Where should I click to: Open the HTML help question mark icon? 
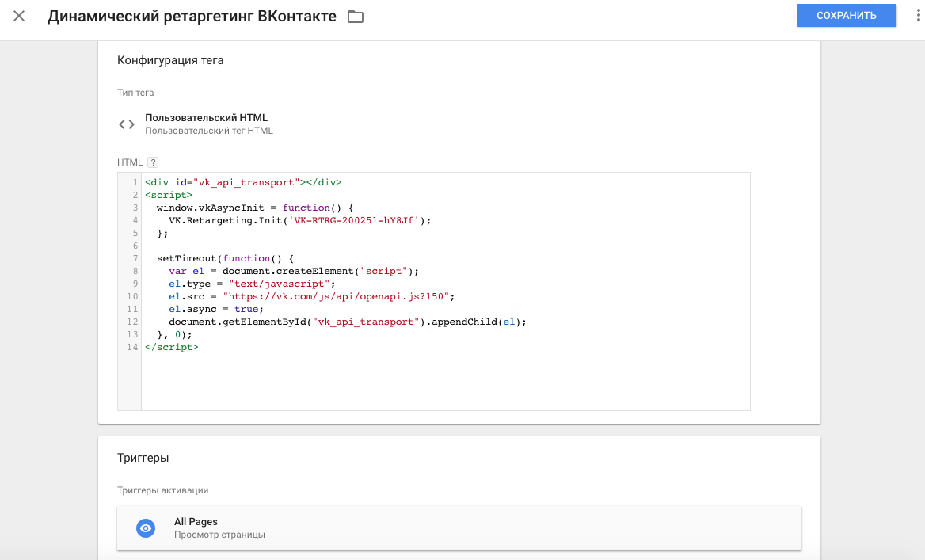point(153,162)
